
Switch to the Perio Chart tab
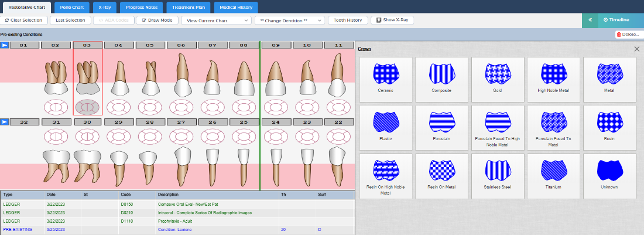[72, 8]
